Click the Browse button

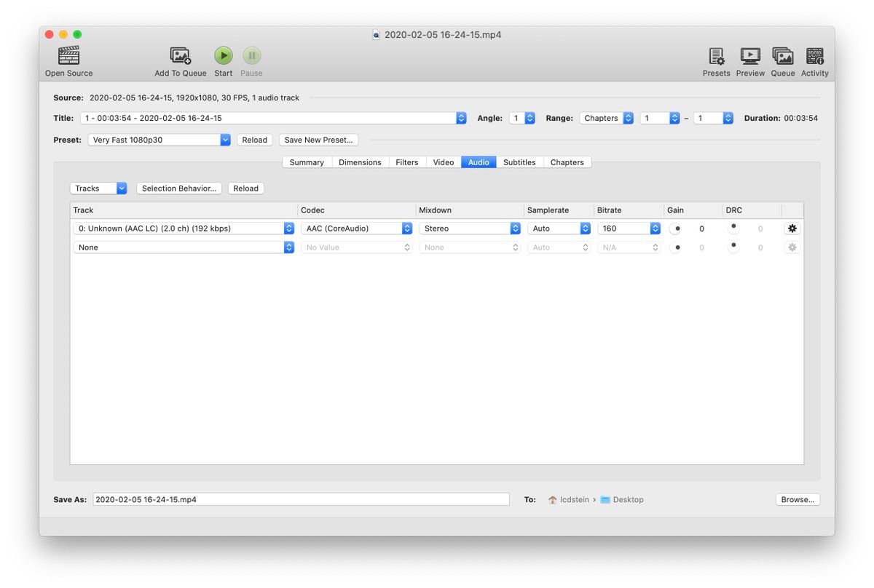pos(798,500)
